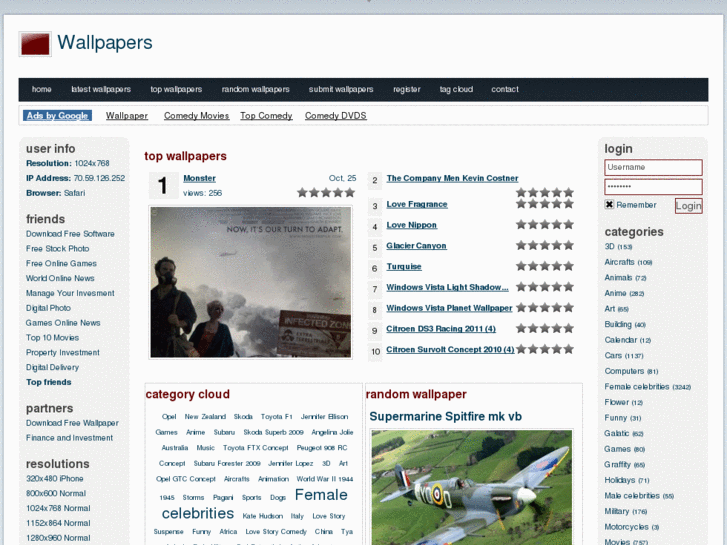Open Citroen DS3 Racing 2011 link
The height and width of the screenshot is (545, 727).
441,329
